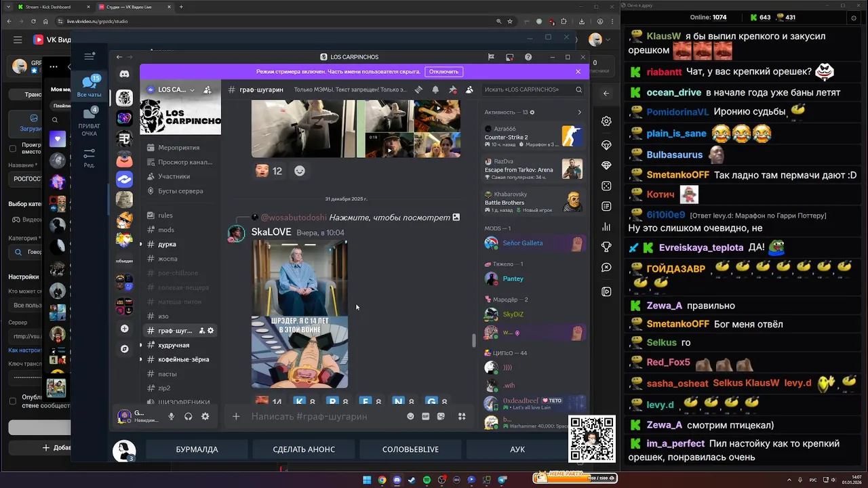Select the изо channel

(x=180, y=316)
